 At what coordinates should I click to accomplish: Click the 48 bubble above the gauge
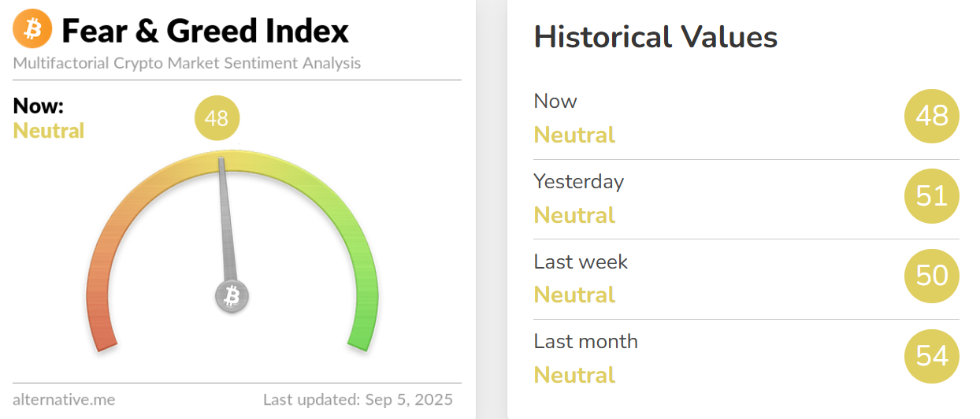pos(217,119)
